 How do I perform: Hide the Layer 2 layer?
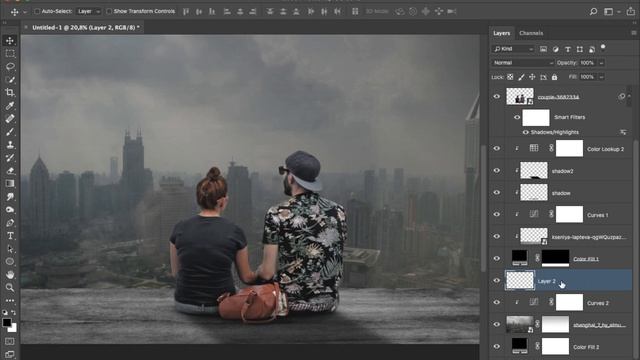(x=497, y=280)
